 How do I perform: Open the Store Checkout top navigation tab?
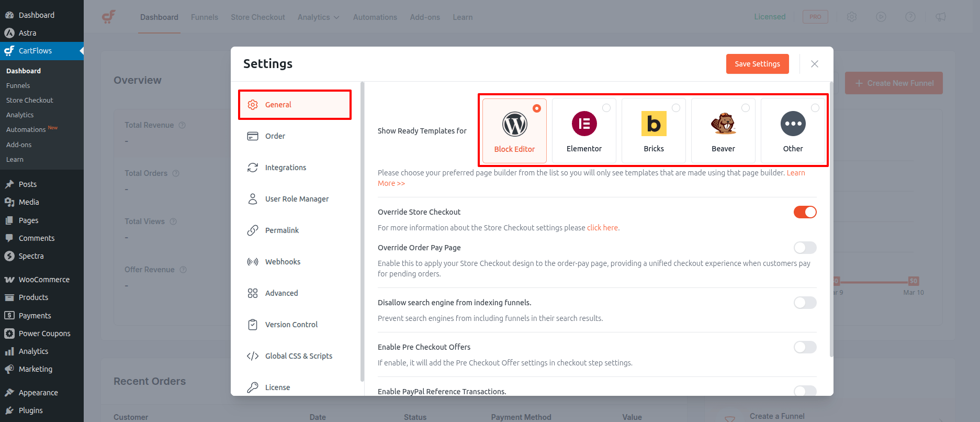click(x=258, y=17)
